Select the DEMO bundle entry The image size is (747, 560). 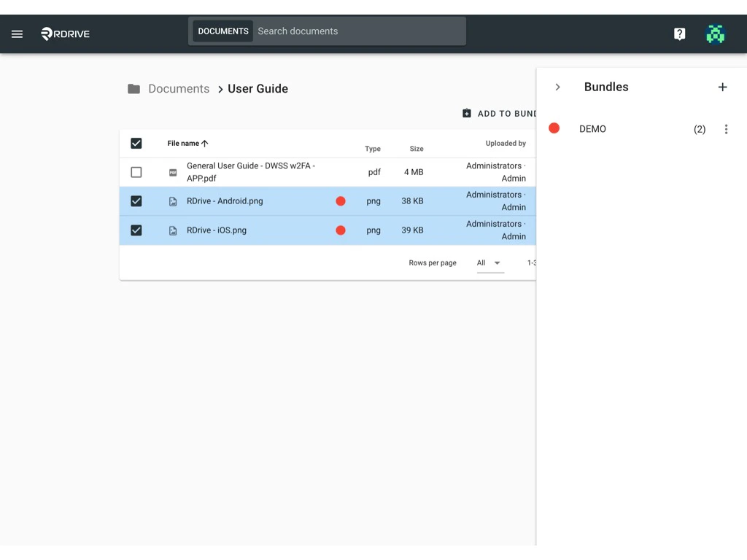tap(592, 129)
